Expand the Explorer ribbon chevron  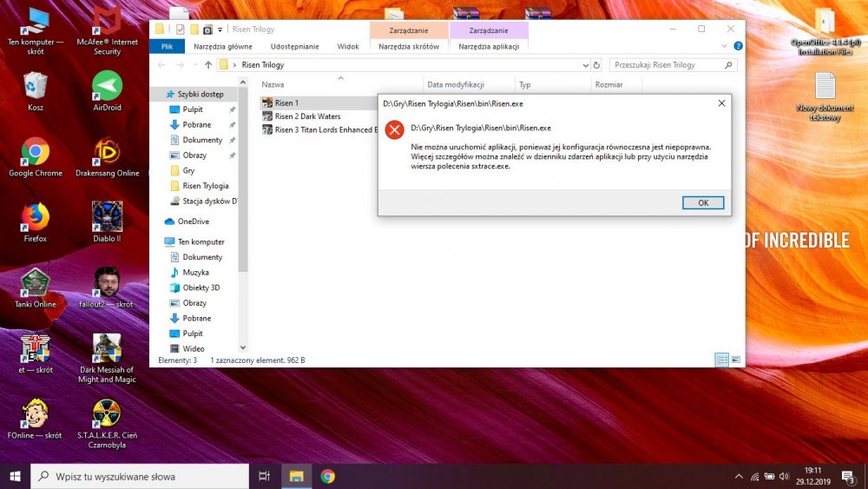(724, 46)
